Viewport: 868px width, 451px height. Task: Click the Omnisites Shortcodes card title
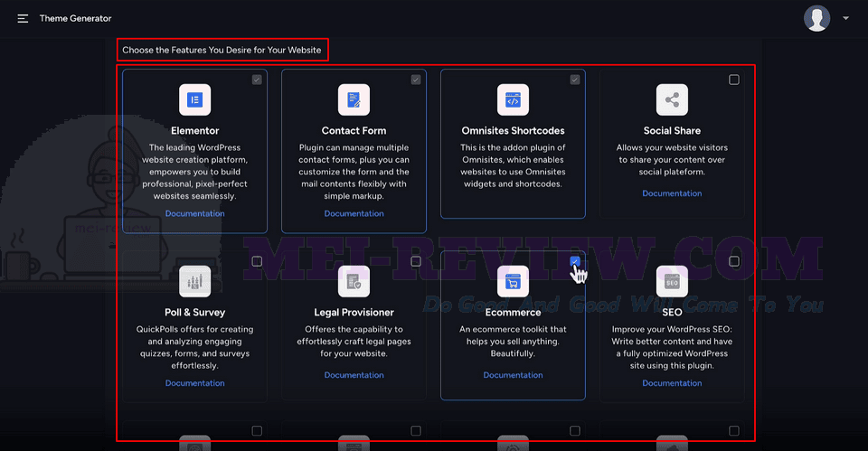click(x=514, y=130)
